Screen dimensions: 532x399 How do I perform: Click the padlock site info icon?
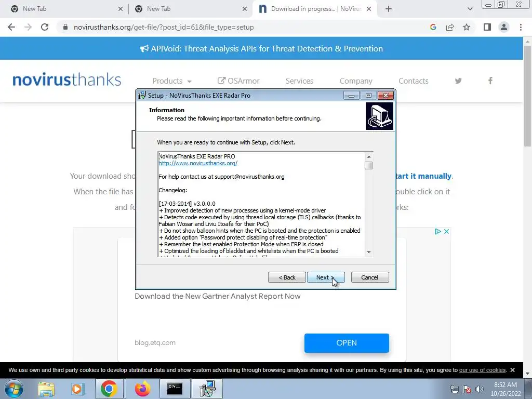[65, 27]
